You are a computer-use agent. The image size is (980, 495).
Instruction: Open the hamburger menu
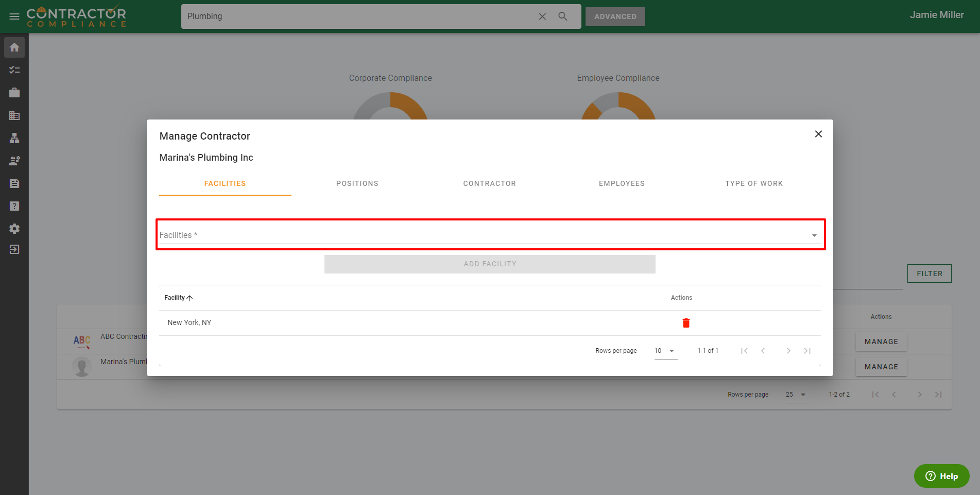pyautogui.click(x=14, y=16)
